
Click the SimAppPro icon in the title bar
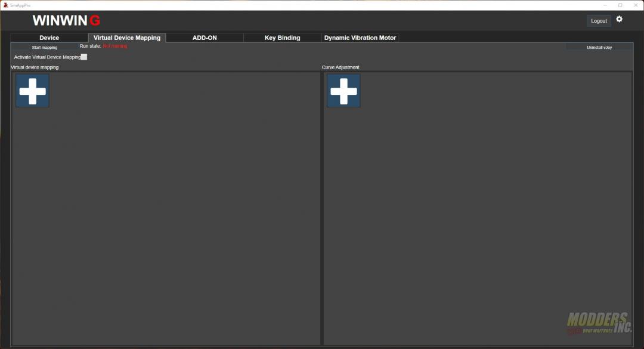point(6,5)
